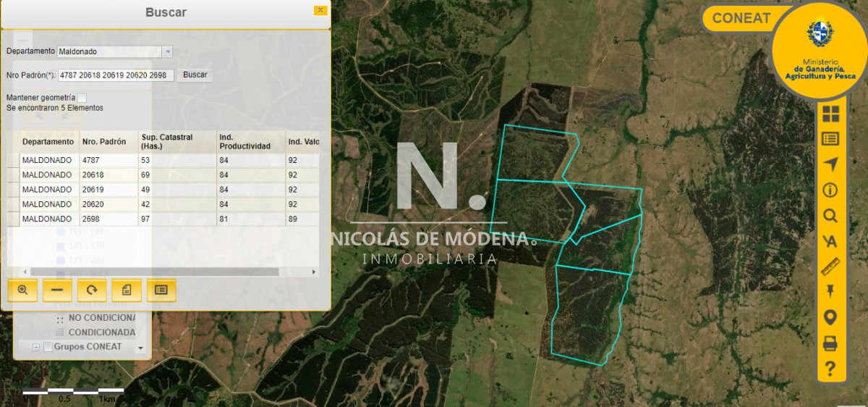Click the Buscar search button
The width and height of the screenshot is (868, 407).
tap(195, 75)
